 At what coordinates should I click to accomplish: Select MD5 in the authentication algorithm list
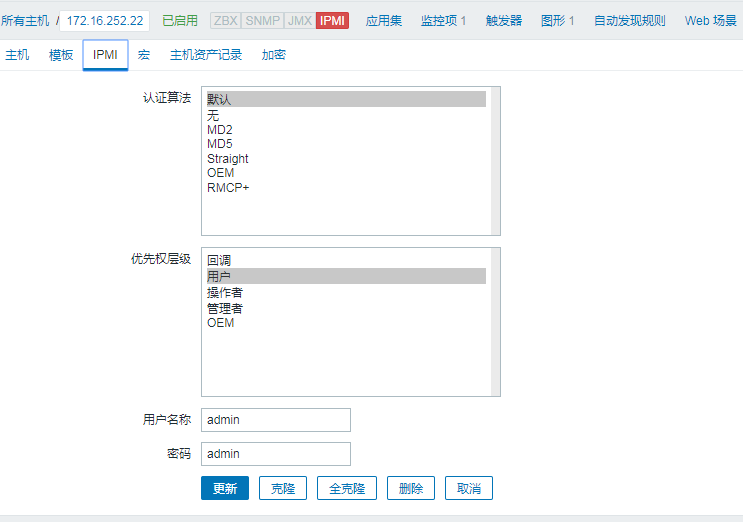220,144
